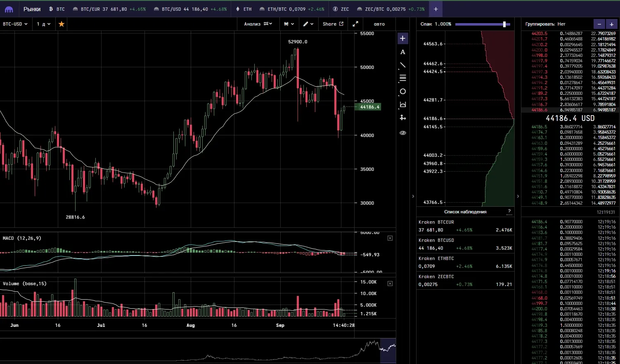Select the ZEC/BTC ticker in top bar
Image resolution: width=620 pixels, height=364 pixels.
(390, 9)
